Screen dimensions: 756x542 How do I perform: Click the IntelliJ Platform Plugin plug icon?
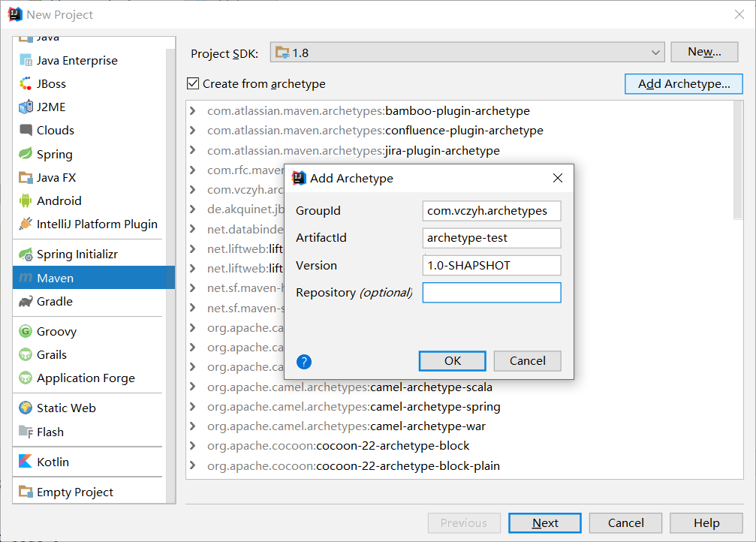(26, 224)
